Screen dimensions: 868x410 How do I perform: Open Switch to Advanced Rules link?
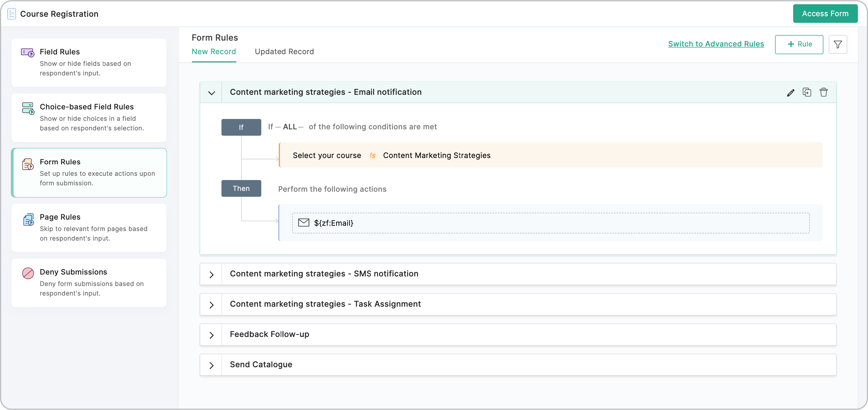pos(716,44)
